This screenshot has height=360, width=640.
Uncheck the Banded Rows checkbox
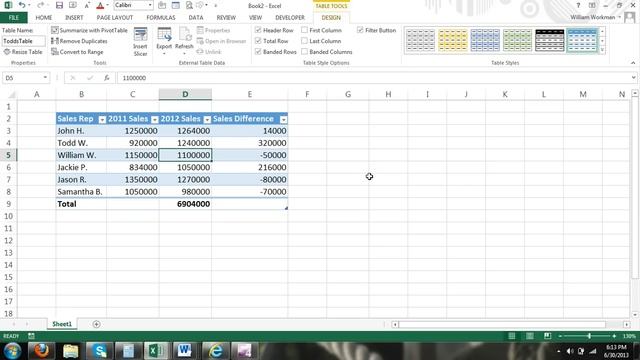(258, 51)
